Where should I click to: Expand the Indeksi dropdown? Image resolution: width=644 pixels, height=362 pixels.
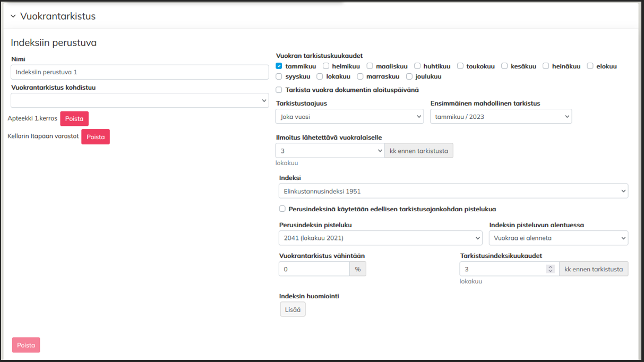pos(453,191)
